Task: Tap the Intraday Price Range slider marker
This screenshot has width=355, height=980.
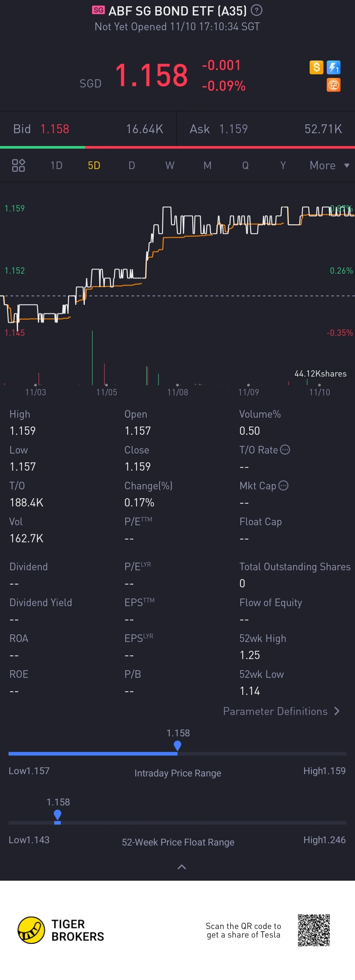Action: [x=177, y=746]
